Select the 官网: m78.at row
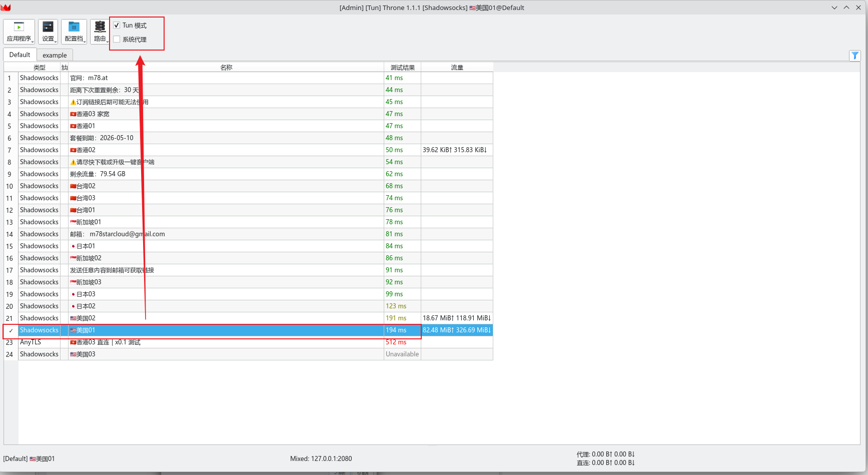Viewport: 868px width, 475px height. [x=248, y=78]
